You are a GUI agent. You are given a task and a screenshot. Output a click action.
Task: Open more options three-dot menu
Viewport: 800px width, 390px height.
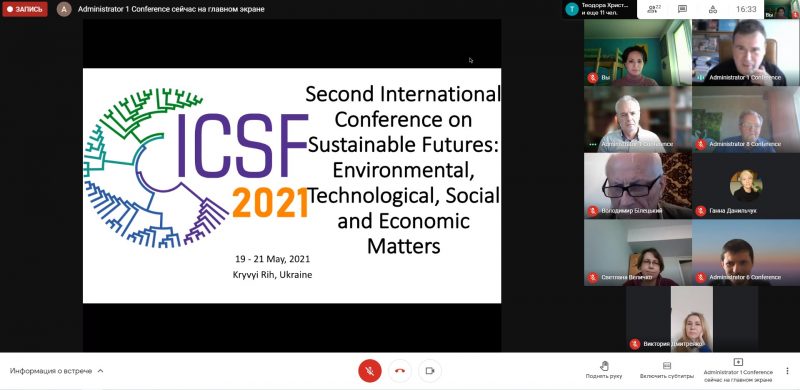(x=787, y=371)
